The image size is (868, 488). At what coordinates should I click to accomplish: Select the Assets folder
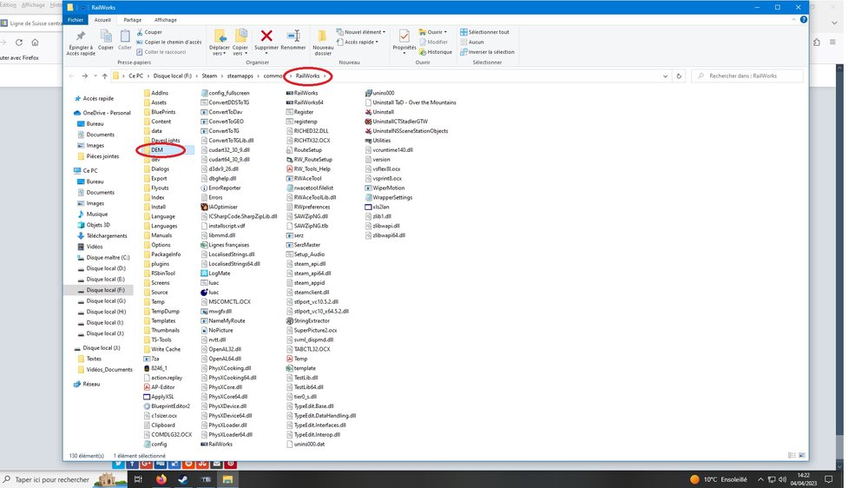point(158,102)
